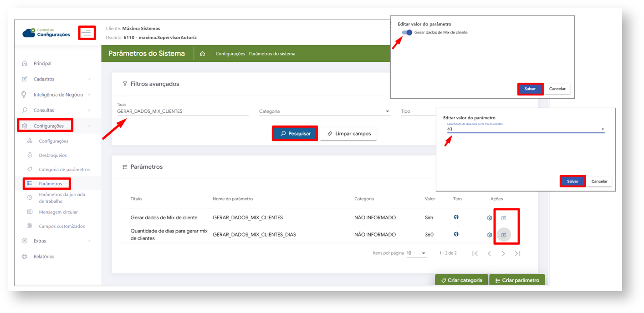This screenshot has height=313, width=644.
Task: Open items per page dropdown
Action: (416, 253)
